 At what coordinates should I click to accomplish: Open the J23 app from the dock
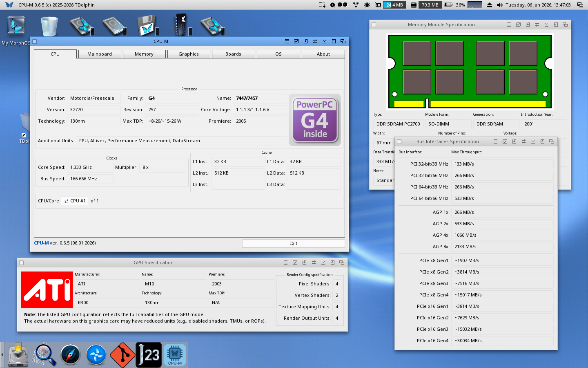(x=149, y=355)
